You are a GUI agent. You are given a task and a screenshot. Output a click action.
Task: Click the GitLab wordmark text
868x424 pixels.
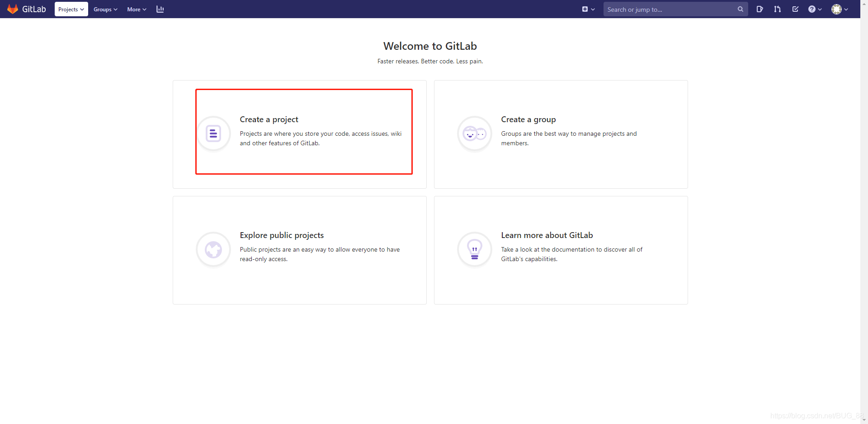tap(34, 9)
